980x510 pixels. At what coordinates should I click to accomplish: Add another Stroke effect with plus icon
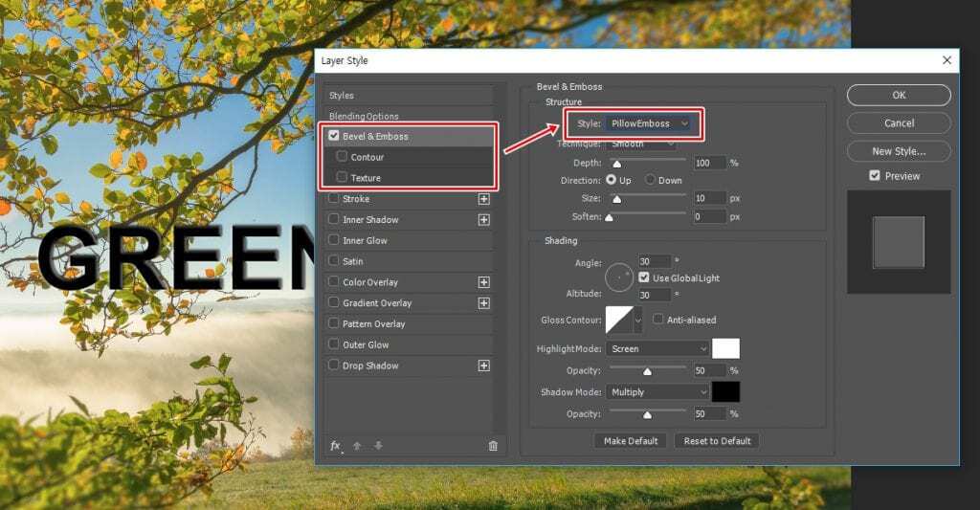[x=483, y=199]
